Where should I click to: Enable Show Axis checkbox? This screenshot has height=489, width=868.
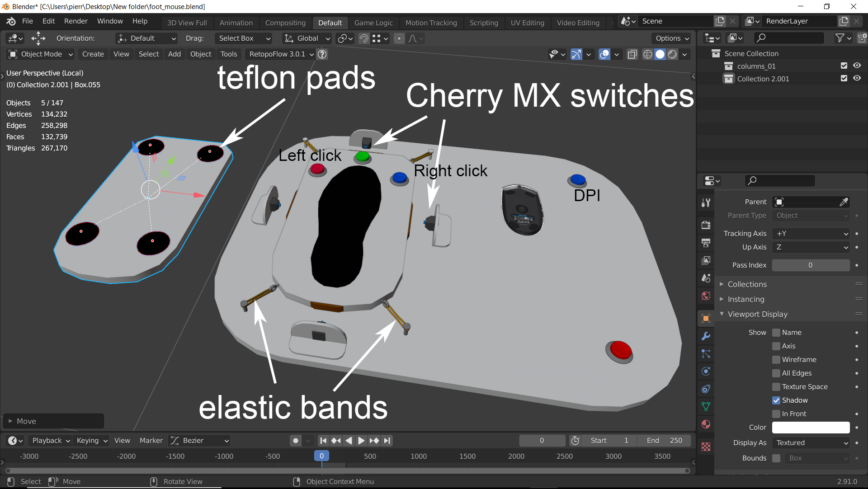tap(776, 346)
